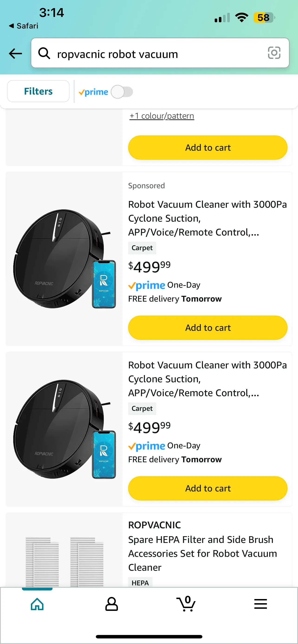The image size is (298, 644).
Task: Tap the search magnifier icon
Action: (x=44, y=53)
